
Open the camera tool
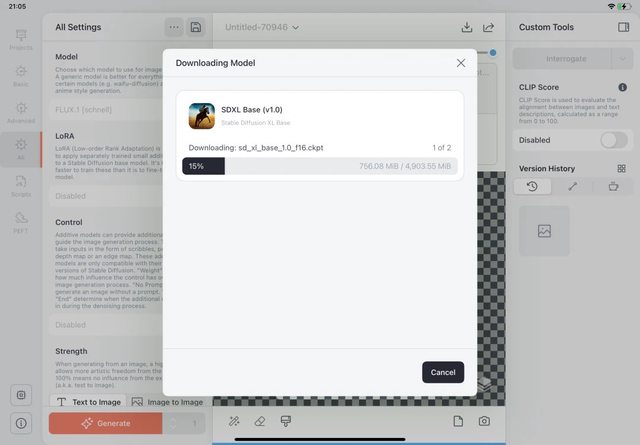coord(484,421)
